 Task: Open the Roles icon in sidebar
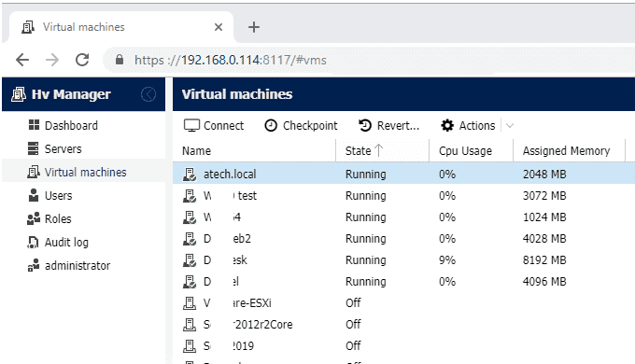click(34, 218)
